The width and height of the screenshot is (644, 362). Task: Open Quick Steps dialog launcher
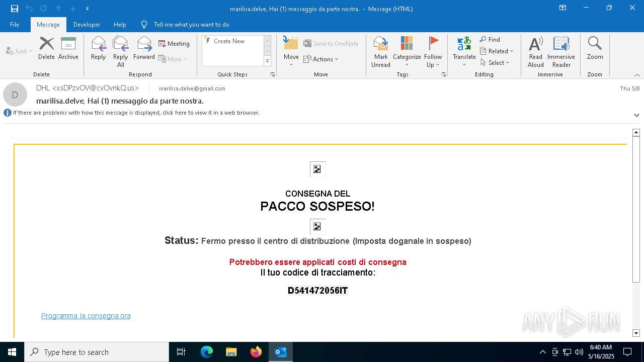coord(273,74)
